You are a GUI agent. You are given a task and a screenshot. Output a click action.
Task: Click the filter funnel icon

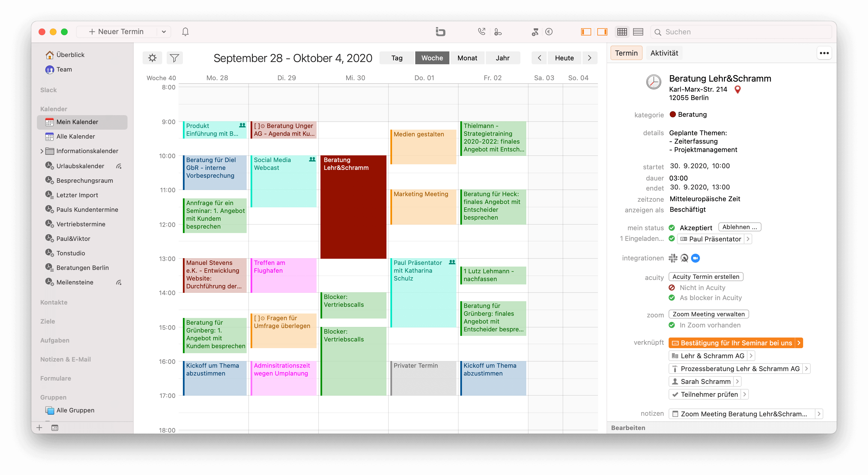pos(174,58)
